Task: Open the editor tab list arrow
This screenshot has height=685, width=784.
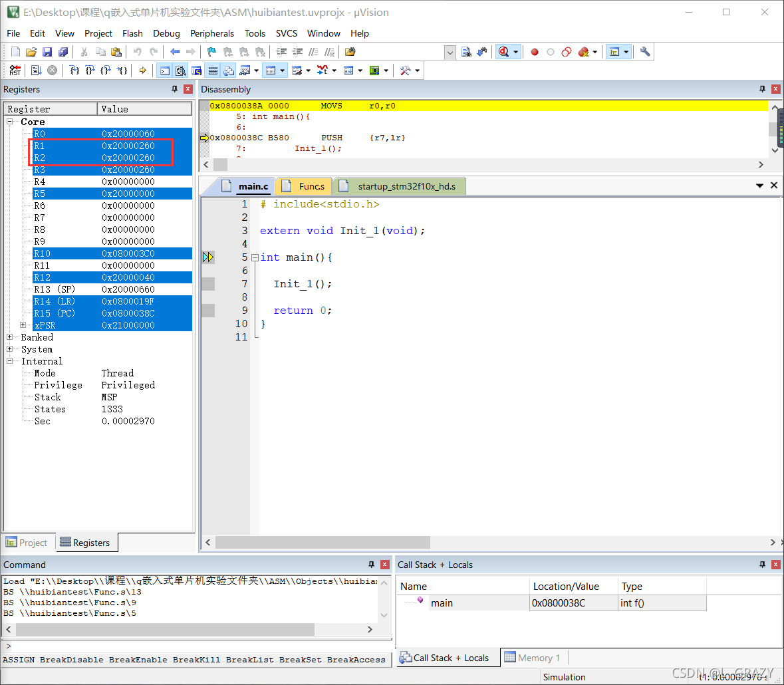Action: [759, 186]
